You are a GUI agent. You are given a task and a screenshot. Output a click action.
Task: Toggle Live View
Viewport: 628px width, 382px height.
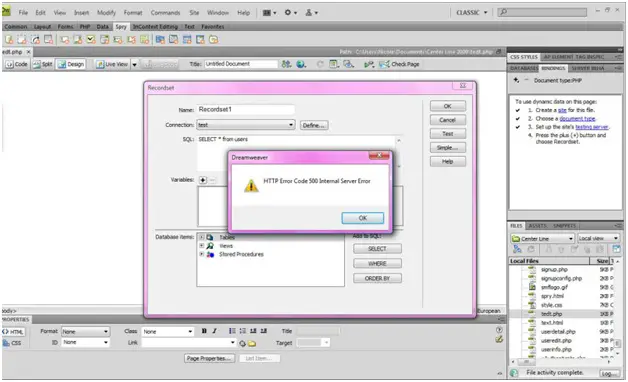tap(112, 64)
